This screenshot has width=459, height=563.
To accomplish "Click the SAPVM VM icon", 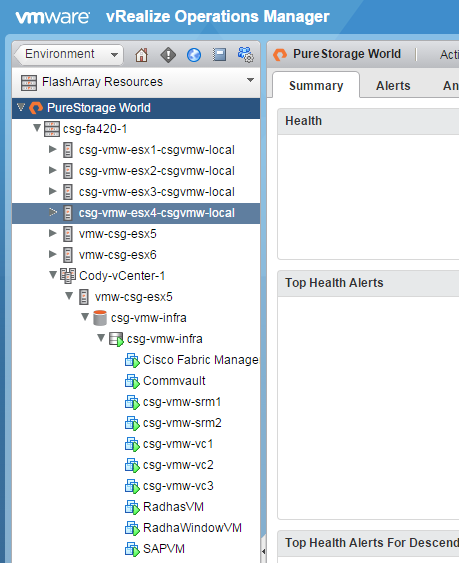I will tap(132, 549).
